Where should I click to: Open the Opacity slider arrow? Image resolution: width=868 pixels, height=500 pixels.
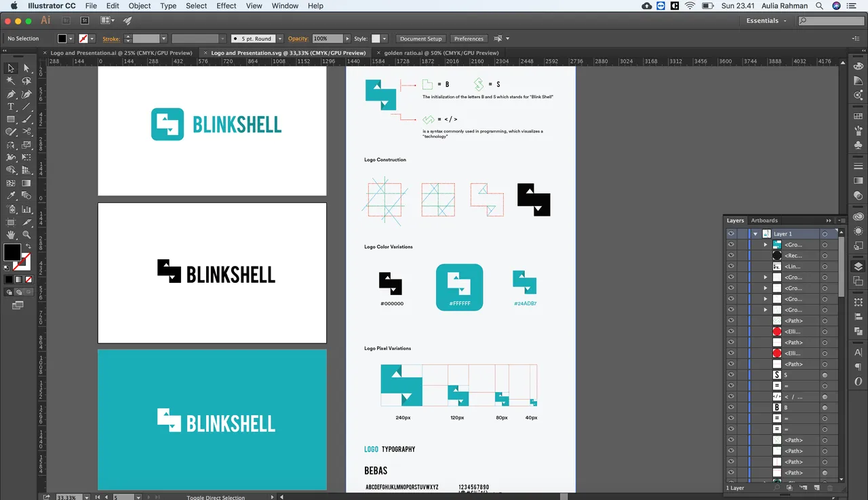(348, 39)
